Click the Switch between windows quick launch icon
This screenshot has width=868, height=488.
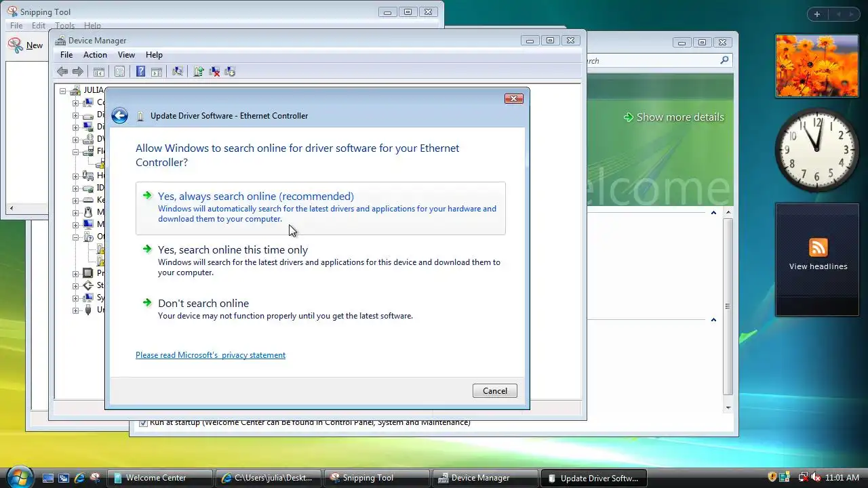point(64,478)
